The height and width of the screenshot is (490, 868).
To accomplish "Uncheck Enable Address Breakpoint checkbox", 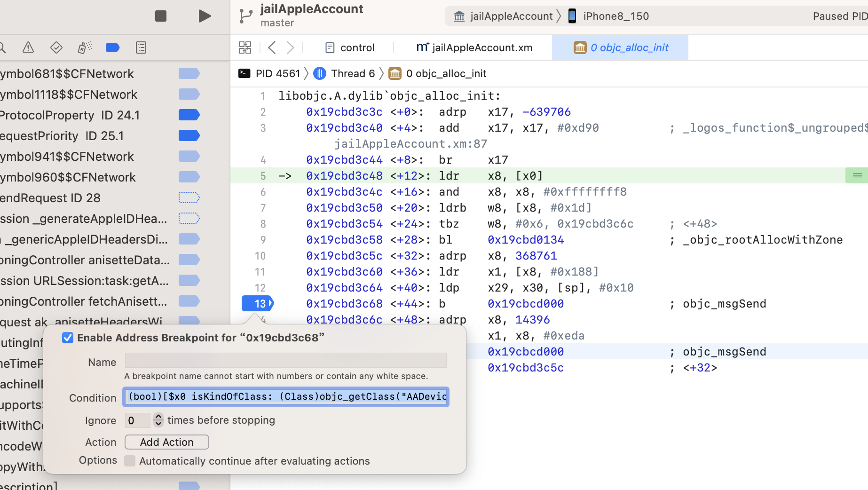I will pyautogui.click(x=68, y=338).
